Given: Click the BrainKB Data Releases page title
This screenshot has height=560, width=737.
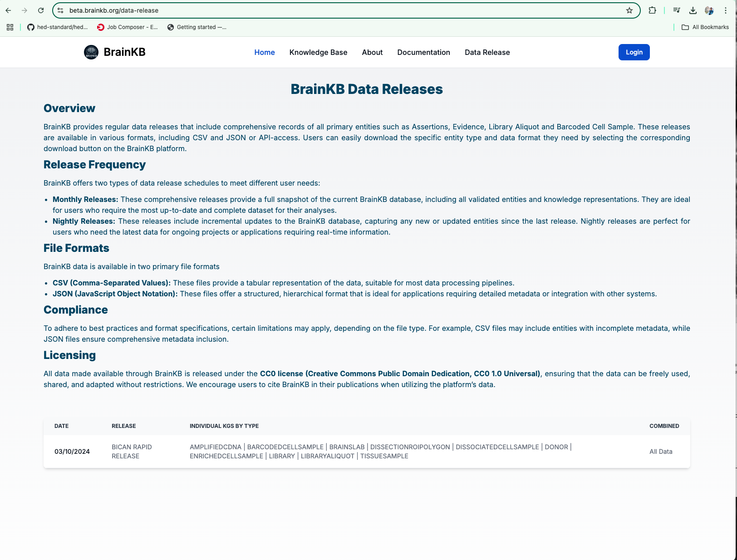Looking at the screenshot, I should (367, 89).
